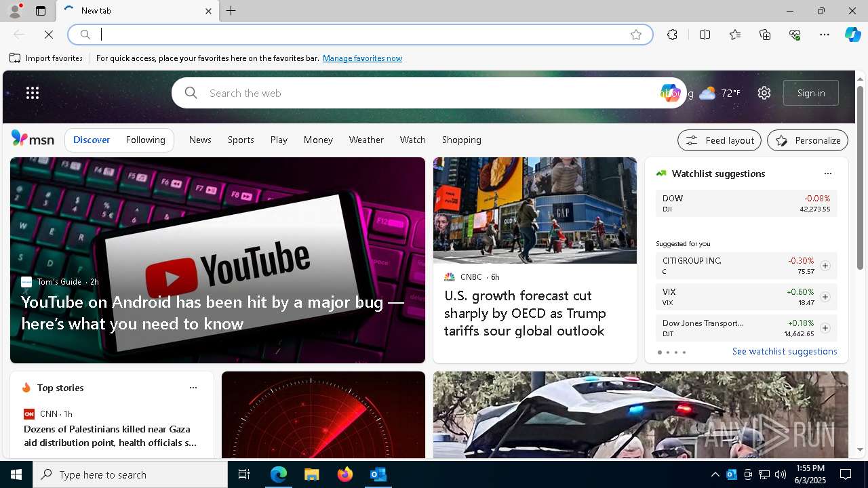Open the Collections icon
The width and height of the screenshot is (868, 488).
tap(765, 35)
